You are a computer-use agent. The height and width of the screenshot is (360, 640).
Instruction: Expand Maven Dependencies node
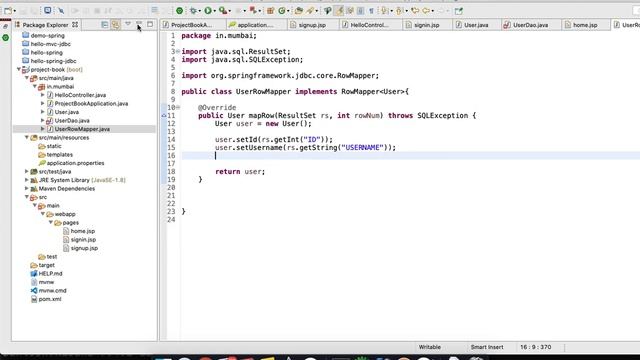27,189
